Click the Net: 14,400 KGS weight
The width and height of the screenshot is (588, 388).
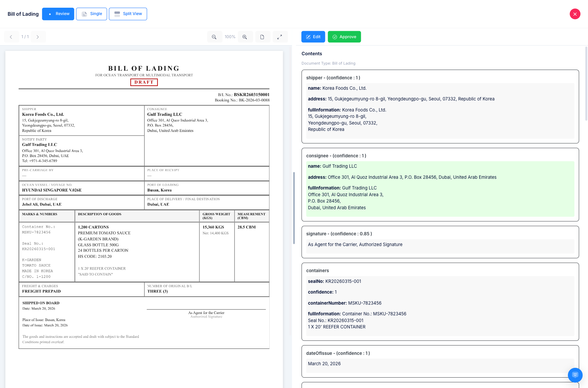[216, 233]
